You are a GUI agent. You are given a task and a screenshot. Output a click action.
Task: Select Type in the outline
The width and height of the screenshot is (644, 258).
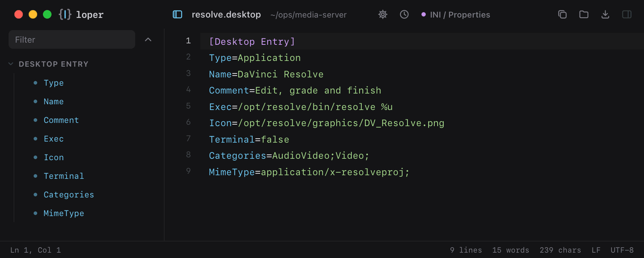pos(54,83)
